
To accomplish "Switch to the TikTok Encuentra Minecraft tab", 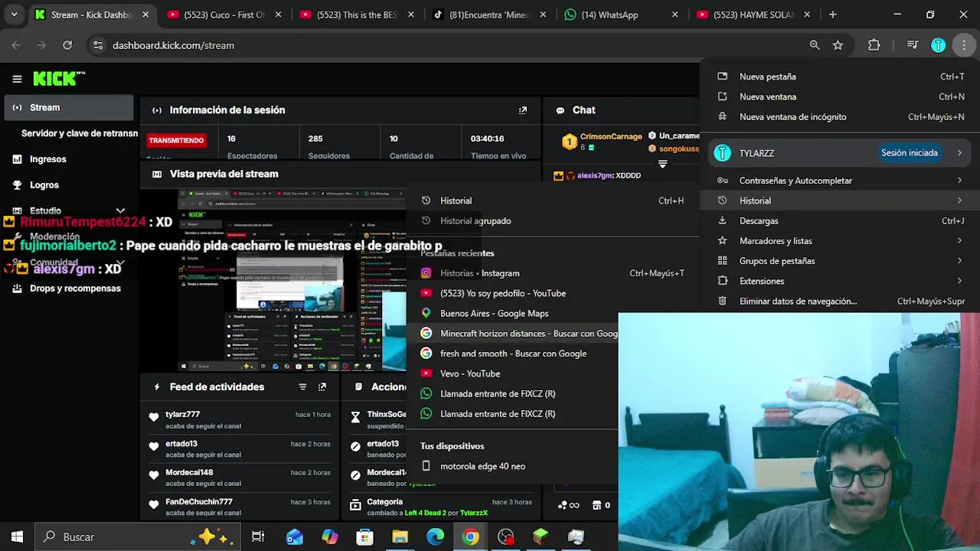I will coord(490,15).
